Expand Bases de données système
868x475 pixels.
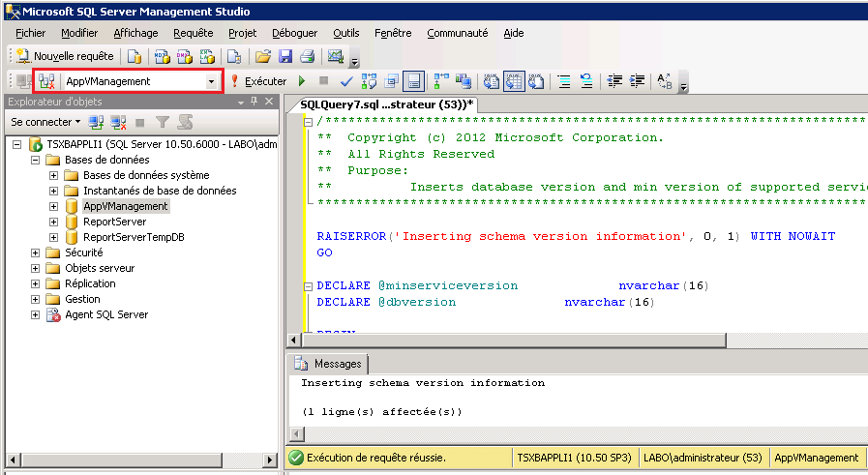53,175
